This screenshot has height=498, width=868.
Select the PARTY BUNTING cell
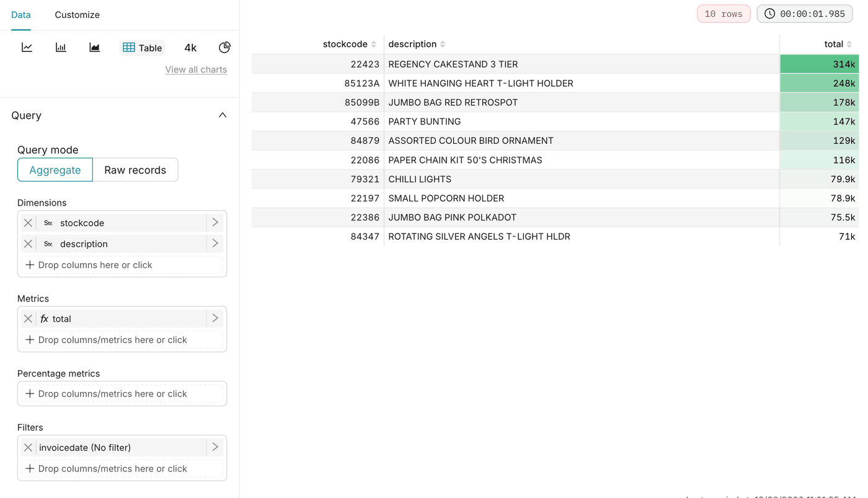tap(582, 121)
